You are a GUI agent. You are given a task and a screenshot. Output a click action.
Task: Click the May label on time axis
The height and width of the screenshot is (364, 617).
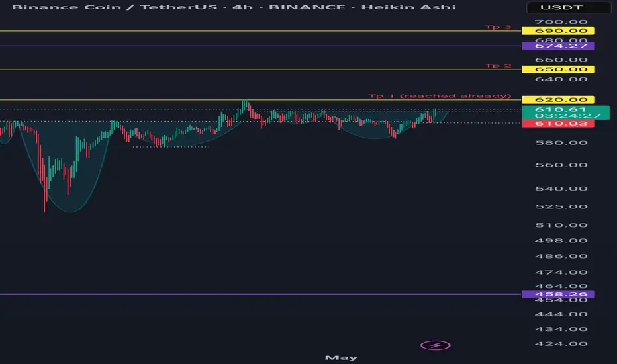coord(341,357)
